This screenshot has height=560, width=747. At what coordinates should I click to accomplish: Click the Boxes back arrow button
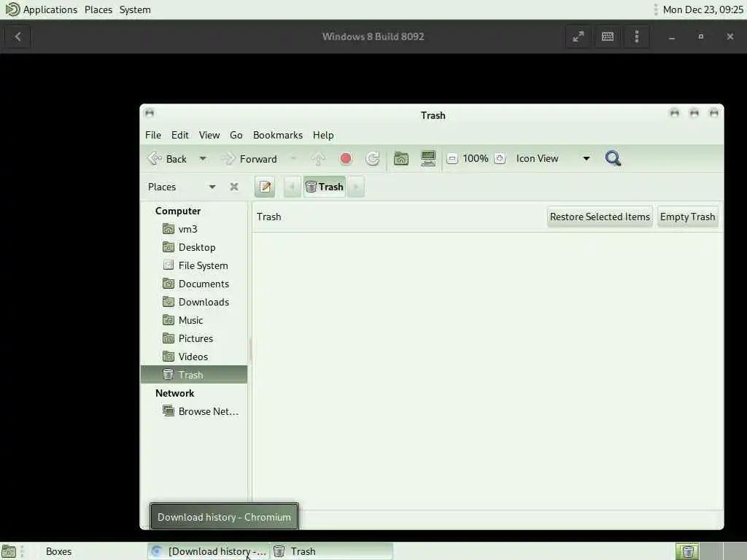(x=18, y=36)
